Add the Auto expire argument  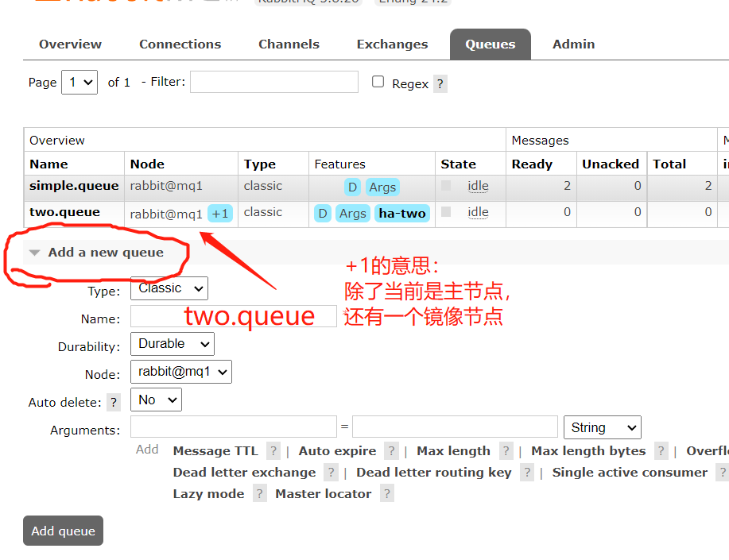click(x=337, y=451)
